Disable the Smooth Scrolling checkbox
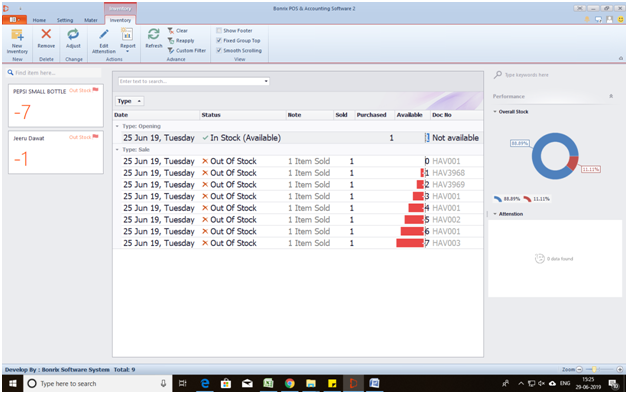Screen dimensions: 628x394 [x=219, y=50]
